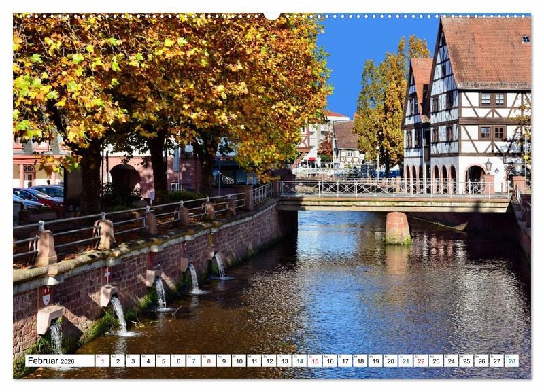
Task: Select the red date 22 cell
Action: (x=421, y=361)
